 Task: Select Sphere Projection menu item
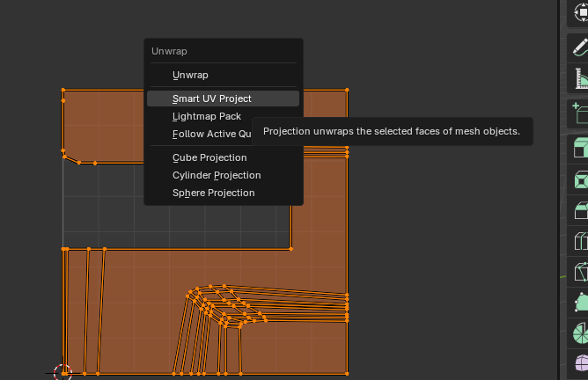223,193
